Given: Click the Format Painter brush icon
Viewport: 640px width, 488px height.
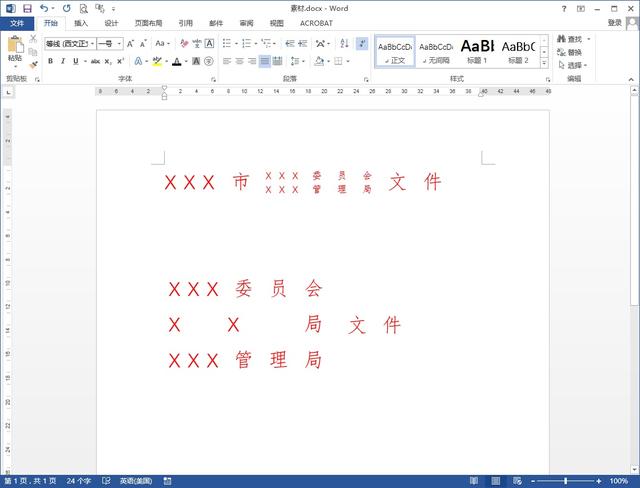Looking at the screenshot, I should 33,64.
